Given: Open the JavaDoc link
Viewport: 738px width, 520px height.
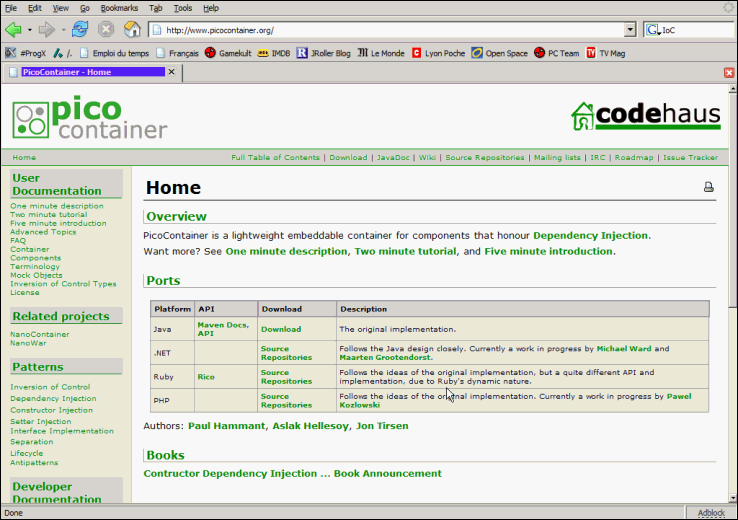Looking at the screenshot, I should (x=393, y=158).
